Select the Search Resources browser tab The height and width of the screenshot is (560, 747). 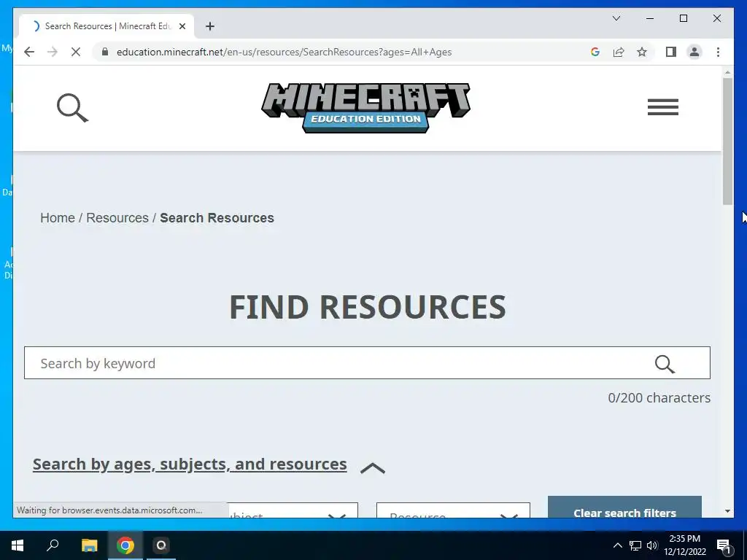tap(107, 26)
